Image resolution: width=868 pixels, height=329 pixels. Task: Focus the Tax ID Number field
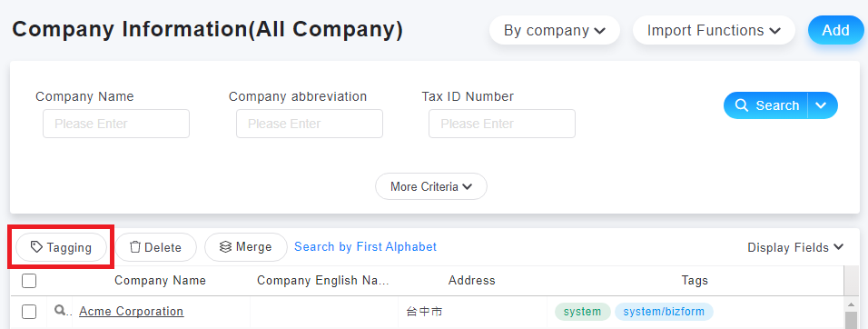click(502, 124)
